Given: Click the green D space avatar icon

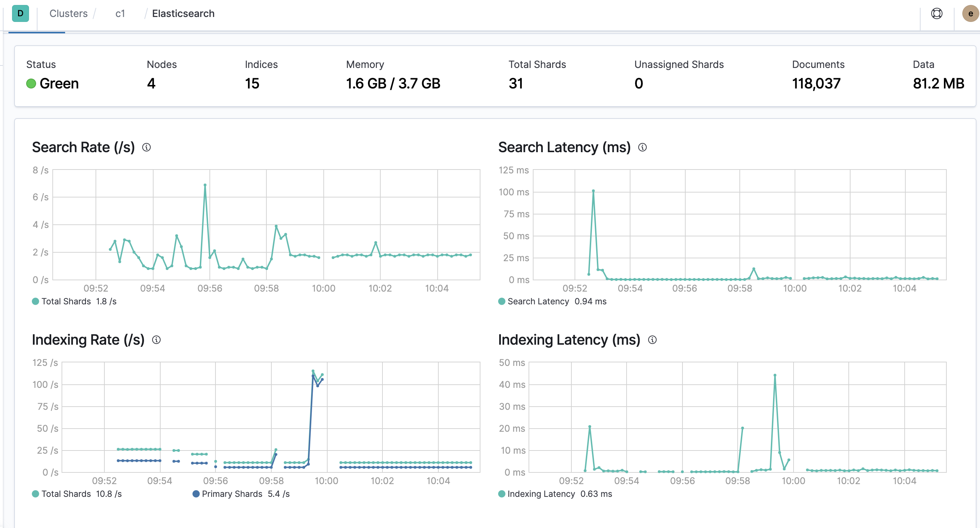Looking at the screenshot, I should pos(21,14).
